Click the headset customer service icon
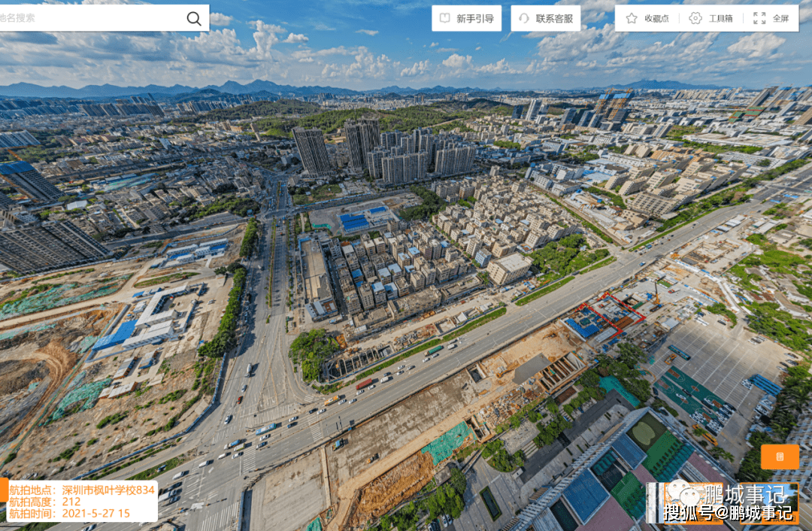This screenshot has width=812, height=531. 524,18
